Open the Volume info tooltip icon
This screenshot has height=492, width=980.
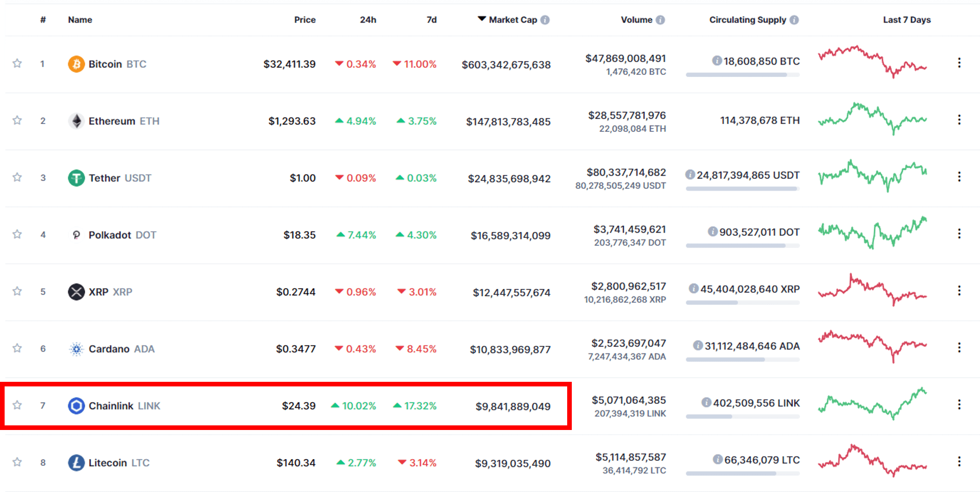click(x=661, y=20)
